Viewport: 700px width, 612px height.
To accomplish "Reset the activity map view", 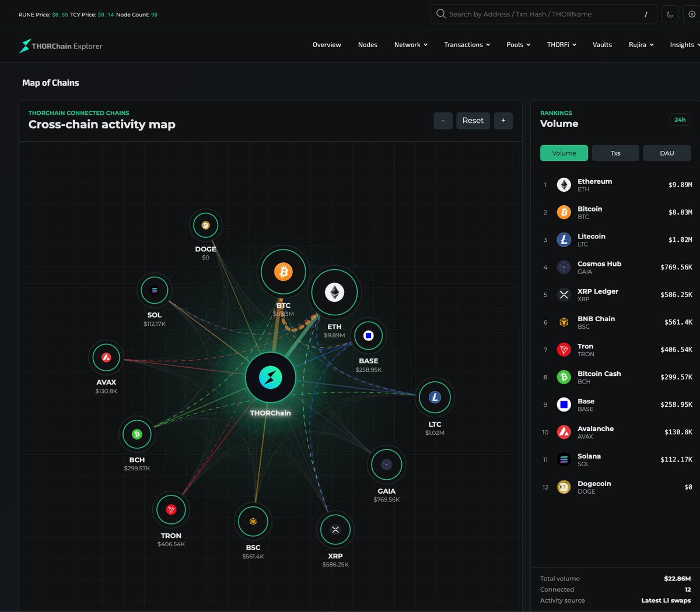I will click(x=473, y=121).
